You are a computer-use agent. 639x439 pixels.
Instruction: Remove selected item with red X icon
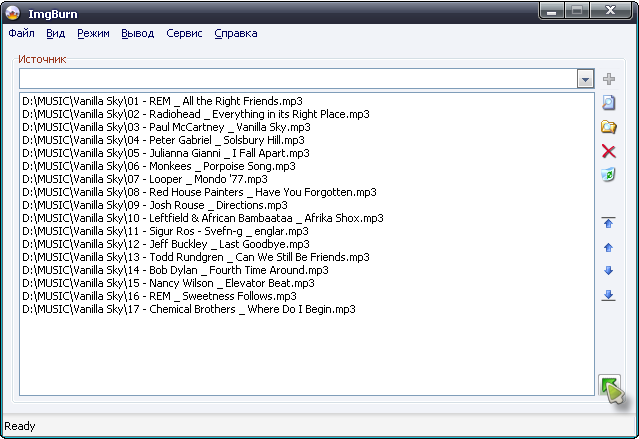[x=609, y=151]
